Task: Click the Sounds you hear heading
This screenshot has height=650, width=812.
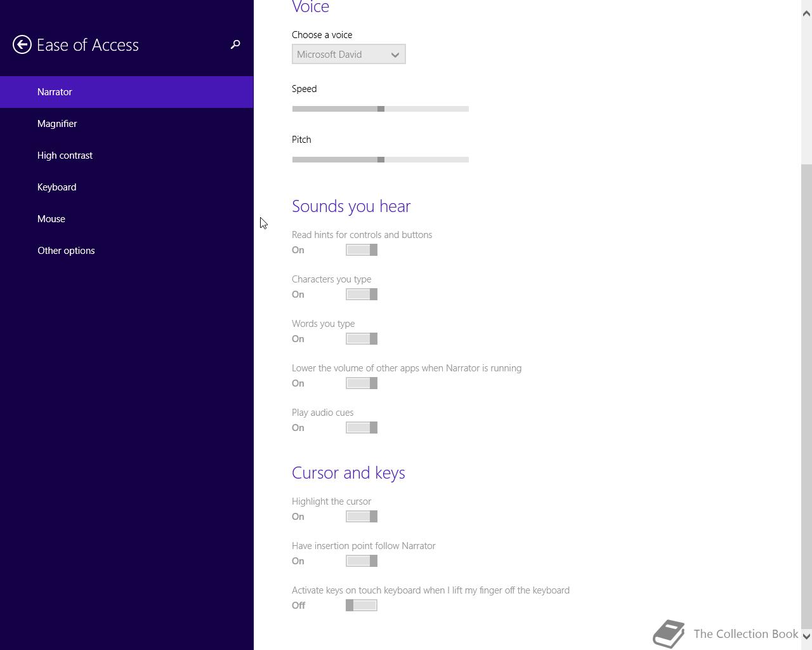Action: point(351,206)
